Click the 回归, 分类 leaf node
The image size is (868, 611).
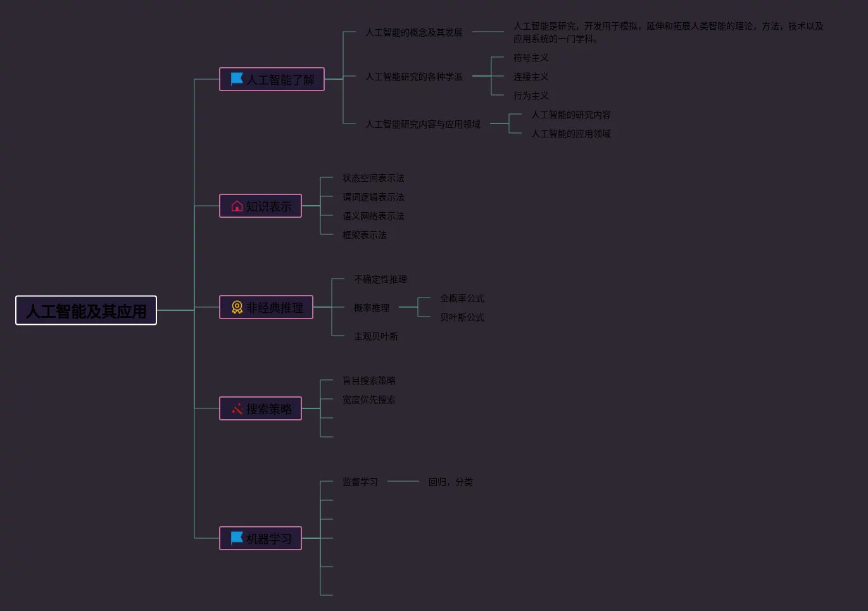450,482
